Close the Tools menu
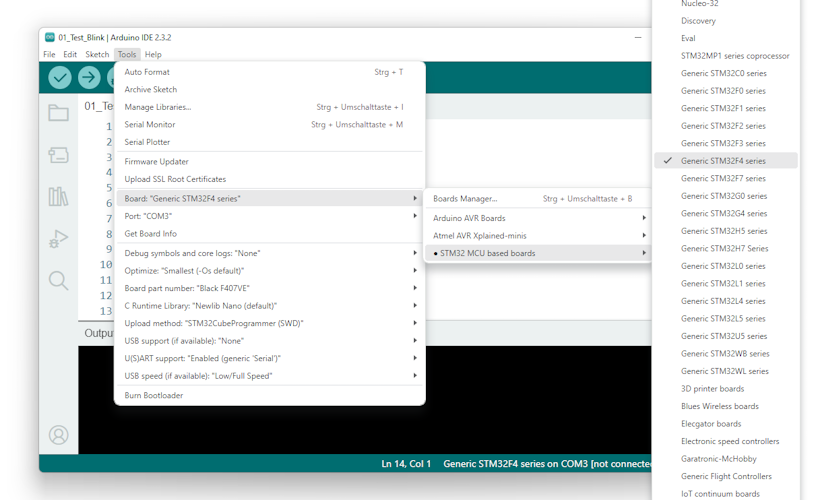Viewport: 818px width, 500px height. (x=127, y=54)
